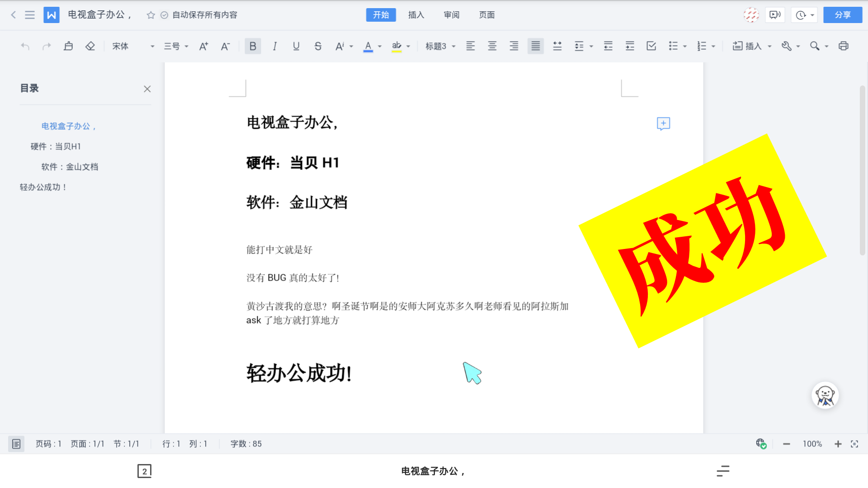
Task: Open the numbered list dropdown arrow
Action: [713, 46]
